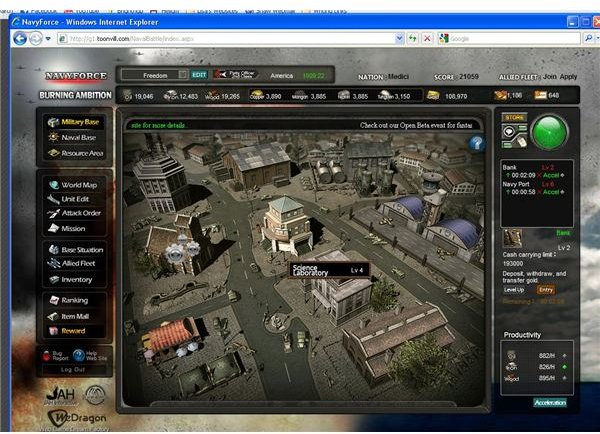Click the orange-roofed market building
Screen dimensions: 600x434
(x=173, y=339)
